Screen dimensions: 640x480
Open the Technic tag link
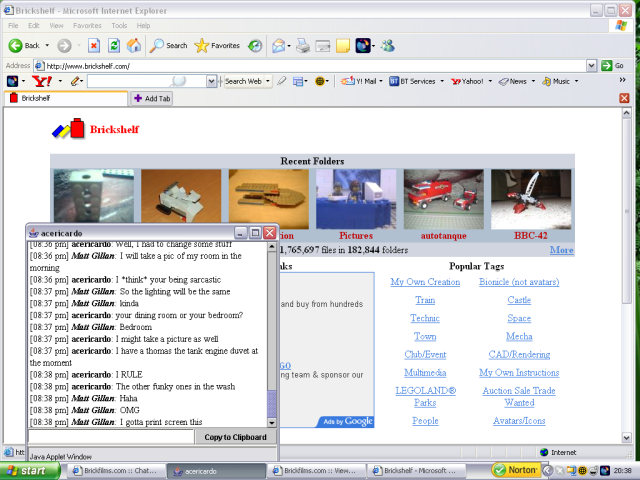coord(425,318)
